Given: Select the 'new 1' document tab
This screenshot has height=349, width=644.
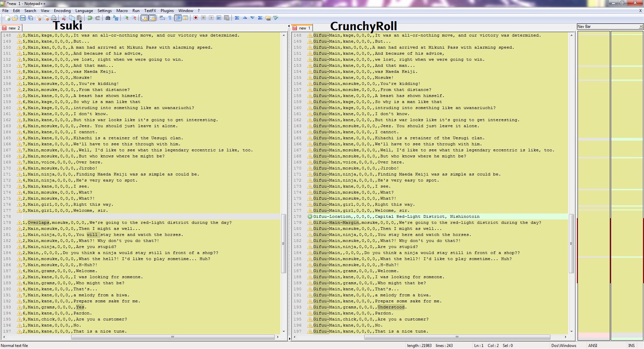Looking at the screenshot, I should tap(302, 28).
